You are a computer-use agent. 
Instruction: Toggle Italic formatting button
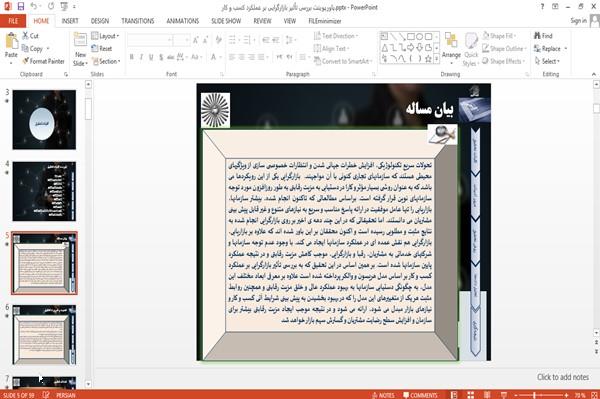141,57
